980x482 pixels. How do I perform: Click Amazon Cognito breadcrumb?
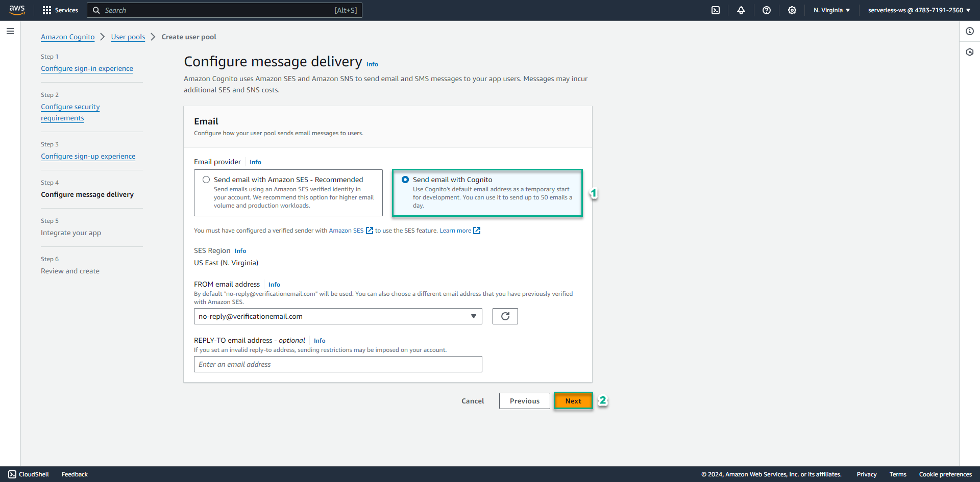tap(68, 37)
